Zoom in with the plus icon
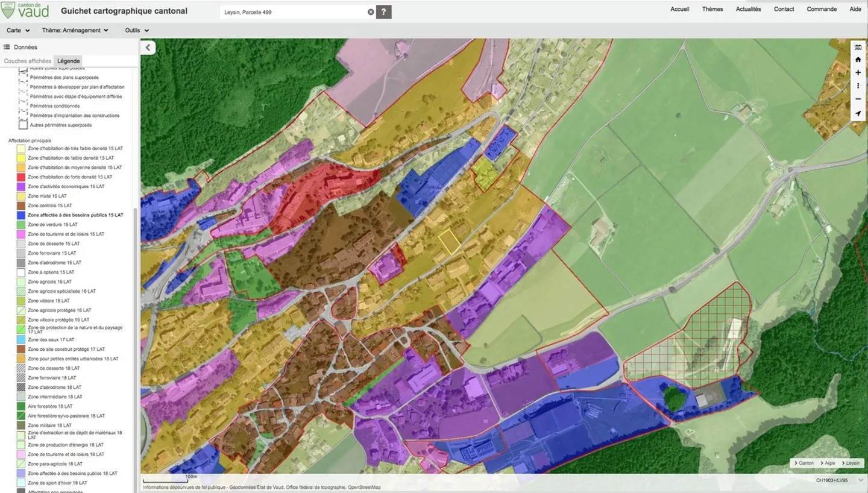The image size is (868, 493). pyautogui.click(x=858, y=72)
